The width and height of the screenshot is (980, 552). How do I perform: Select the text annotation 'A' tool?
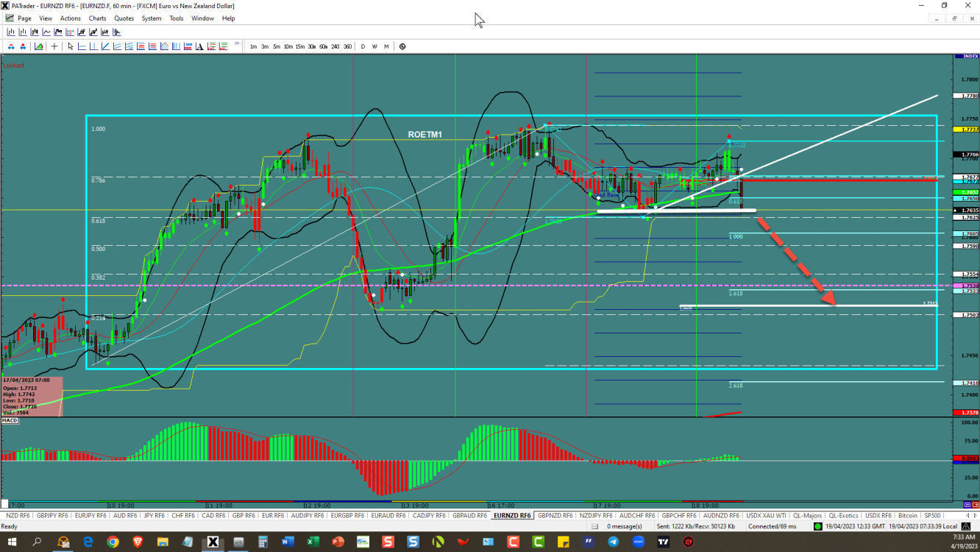200,46
